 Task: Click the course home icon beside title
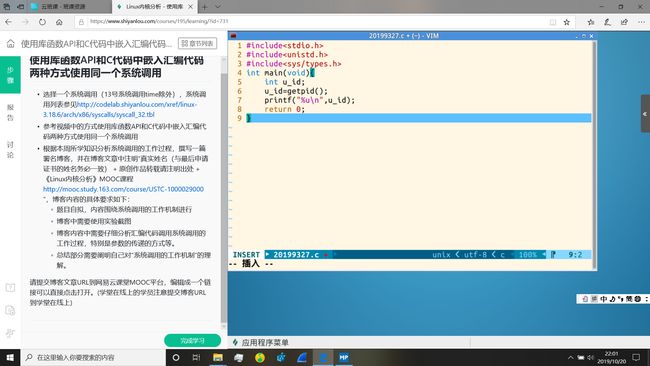pyautogui.click(x=11, y=44)
